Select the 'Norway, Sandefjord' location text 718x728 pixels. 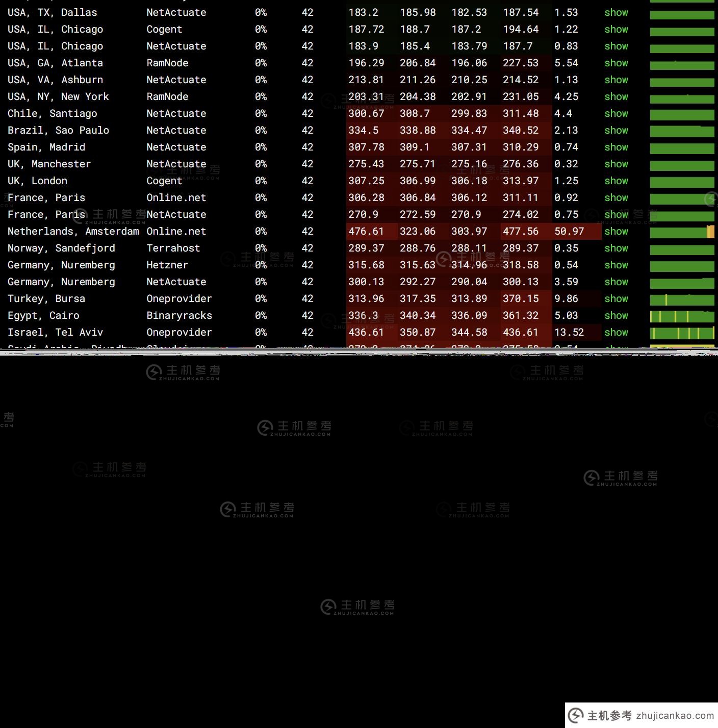pyautogui.click(x=61, y=248)
